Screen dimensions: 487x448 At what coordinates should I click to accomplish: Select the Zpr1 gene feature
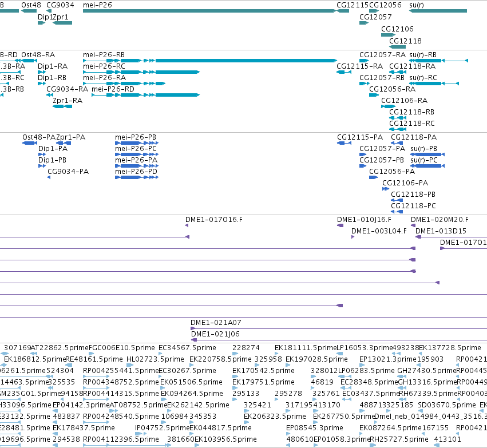pos(62,23)
